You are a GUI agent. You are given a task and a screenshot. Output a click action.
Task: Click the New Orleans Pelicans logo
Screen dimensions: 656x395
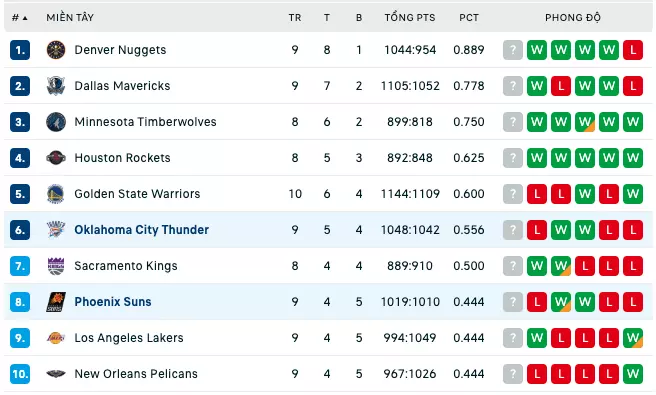coord(56,374)
